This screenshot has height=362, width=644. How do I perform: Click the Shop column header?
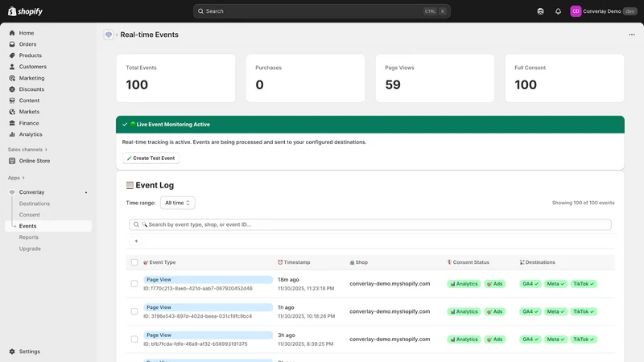pyautogui.click(x=358, y=262)
